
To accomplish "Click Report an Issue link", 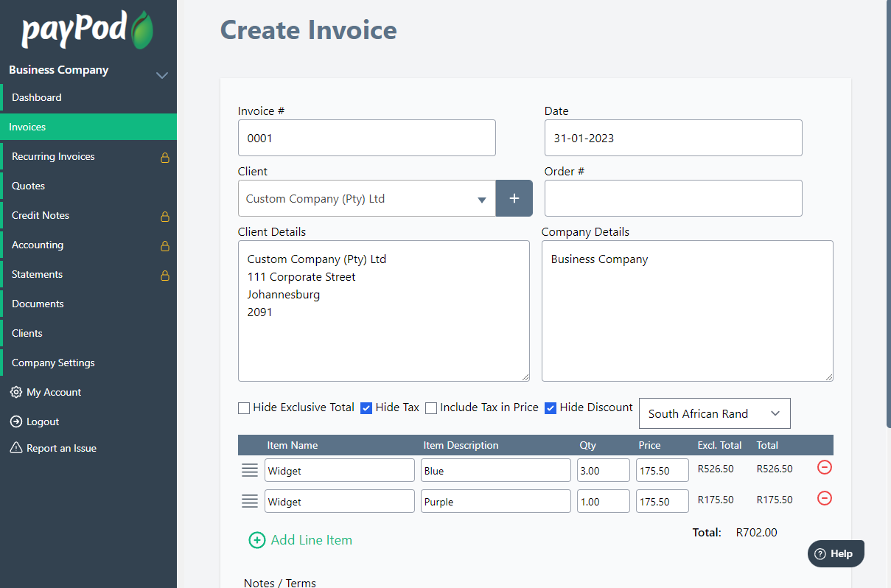I will click(61, 448).
